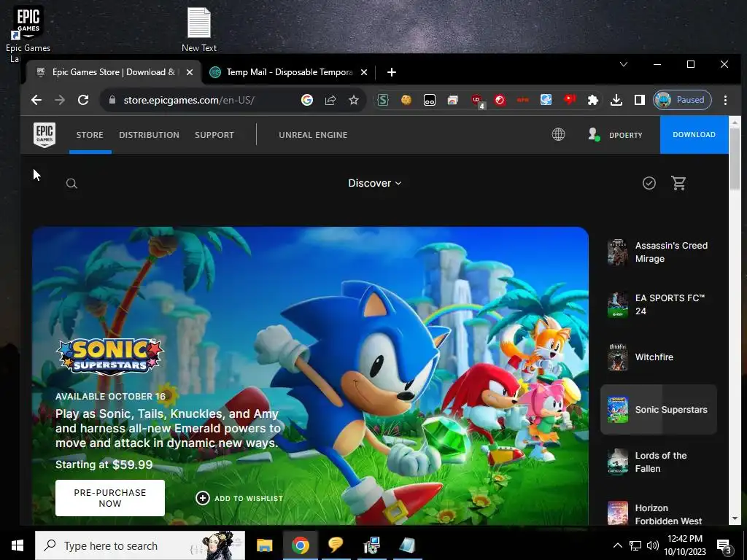Open SUPPORT nav item

214,135
